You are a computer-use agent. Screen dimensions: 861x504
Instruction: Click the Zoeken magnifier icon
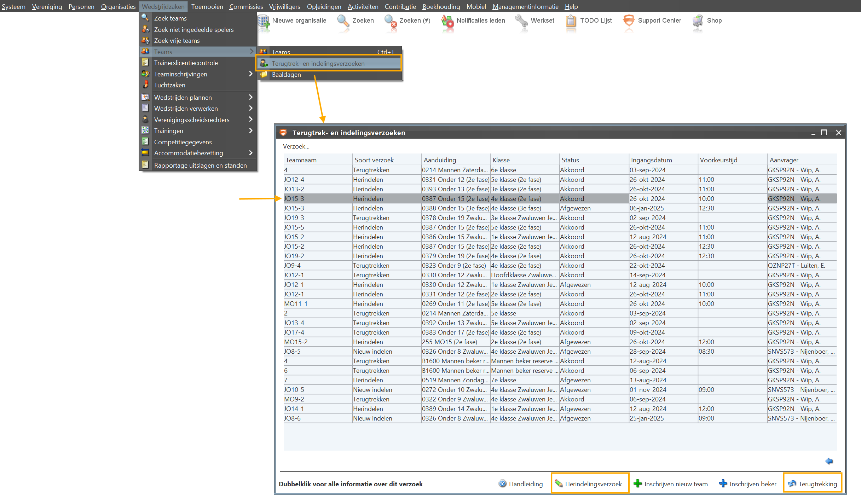(343, 21)
